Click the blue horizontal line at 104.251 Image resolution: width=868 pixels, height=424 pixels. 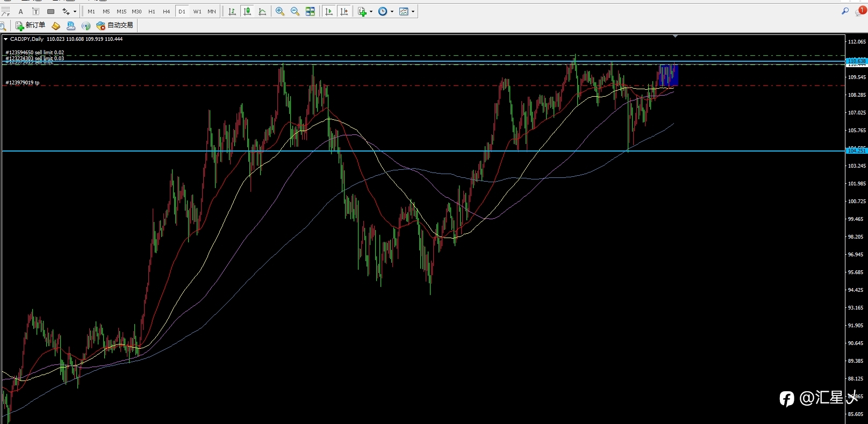coord(424,151)
